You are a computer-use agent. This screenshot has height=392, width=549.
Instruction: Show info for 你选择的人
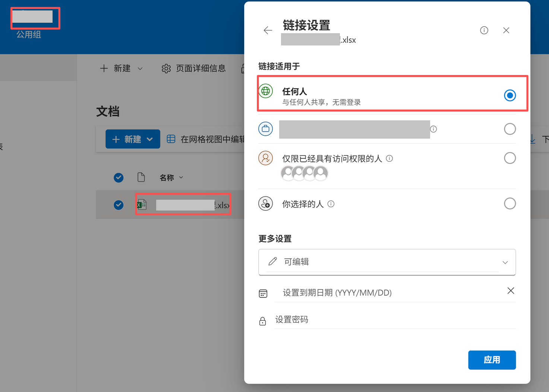pos(331,204)
